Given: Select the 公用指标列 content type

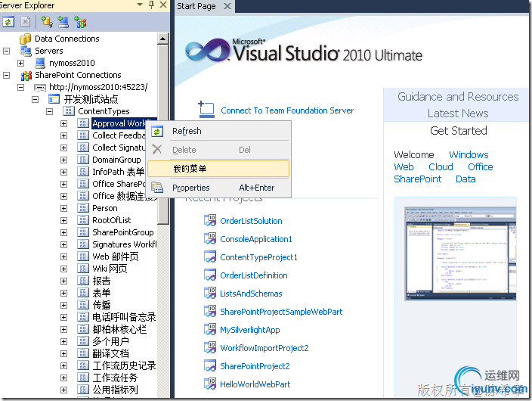Looking at the screenshot, I should [x=115, y=390].
